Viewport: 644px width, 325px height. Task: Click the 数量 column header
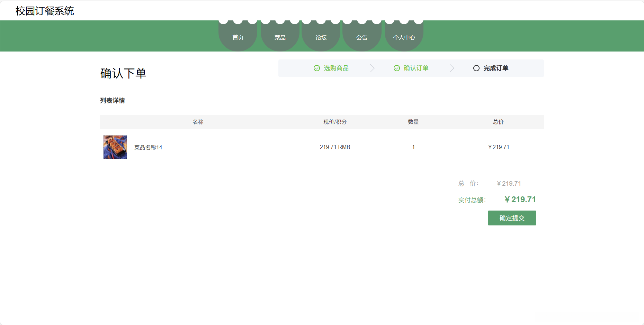[x=413, y=122]
